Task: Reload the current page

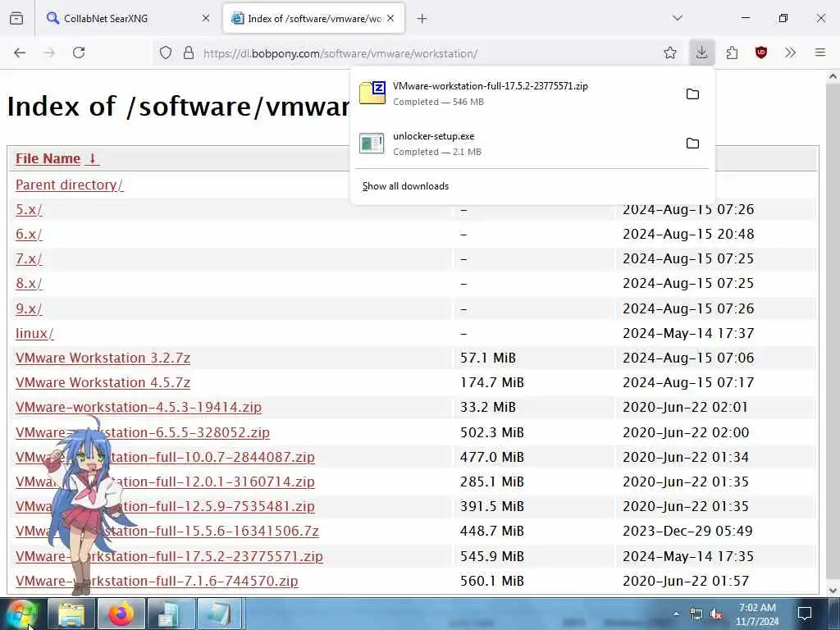Action: coord(79,52)
